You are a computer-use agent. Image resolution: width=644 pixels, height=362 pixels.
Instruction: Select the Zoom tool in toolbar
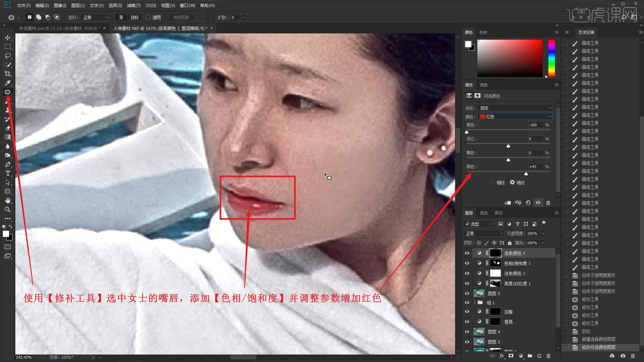(x=7, y=209)
